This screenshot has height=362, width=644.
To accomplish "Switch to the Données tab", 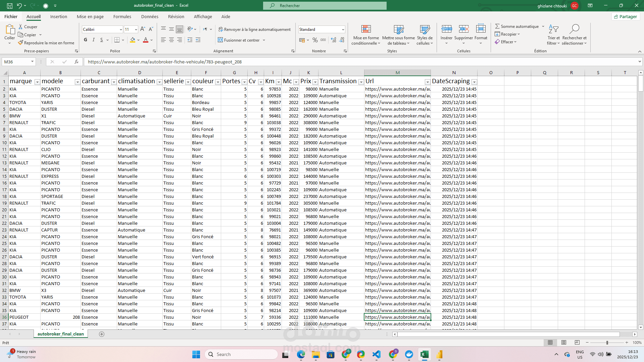I will click(x=150, y=16).
